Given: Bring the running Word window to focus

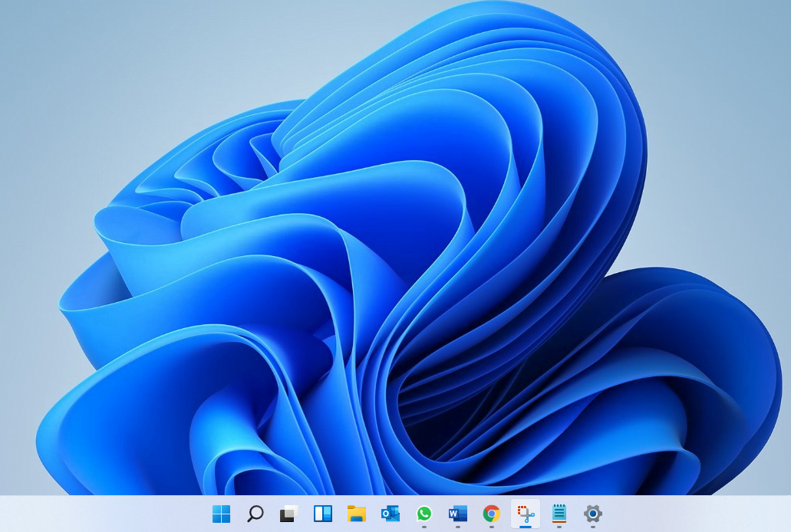Looking at the screenshot, I should (458, 514).
